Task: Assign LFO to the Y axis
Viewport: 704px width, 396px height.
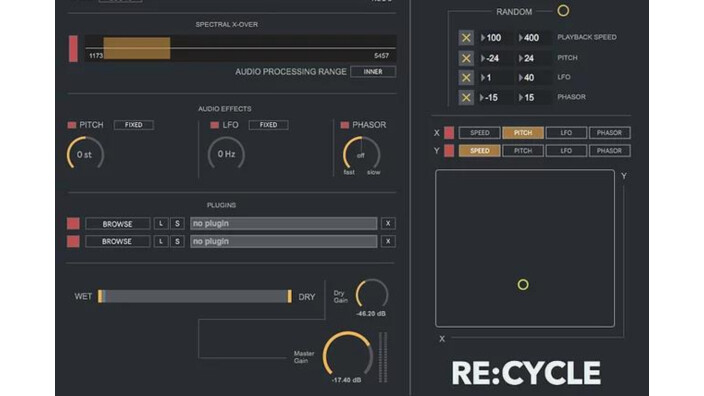Action: point(566,151)
